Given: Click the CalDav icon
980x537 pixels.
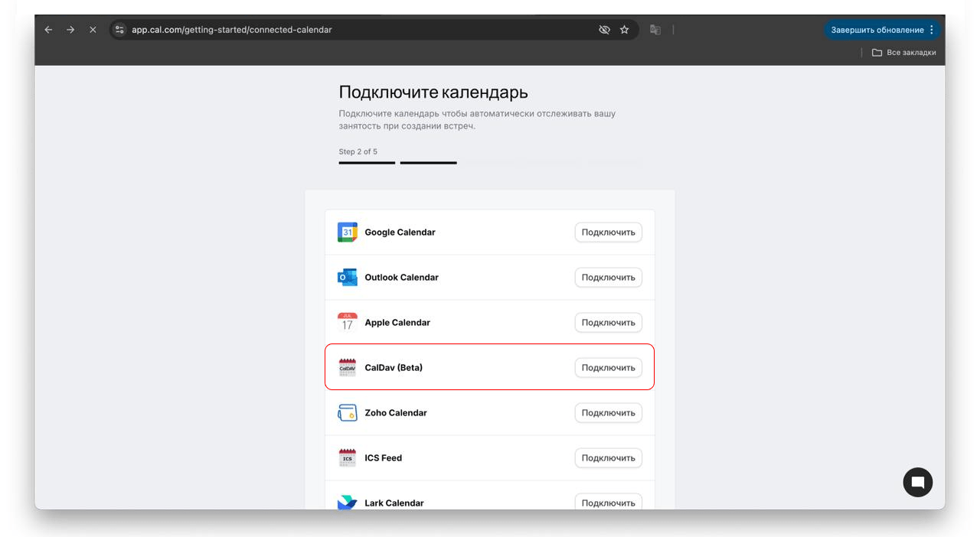Looking at the screenshot, I should click(x=348, y=368).
